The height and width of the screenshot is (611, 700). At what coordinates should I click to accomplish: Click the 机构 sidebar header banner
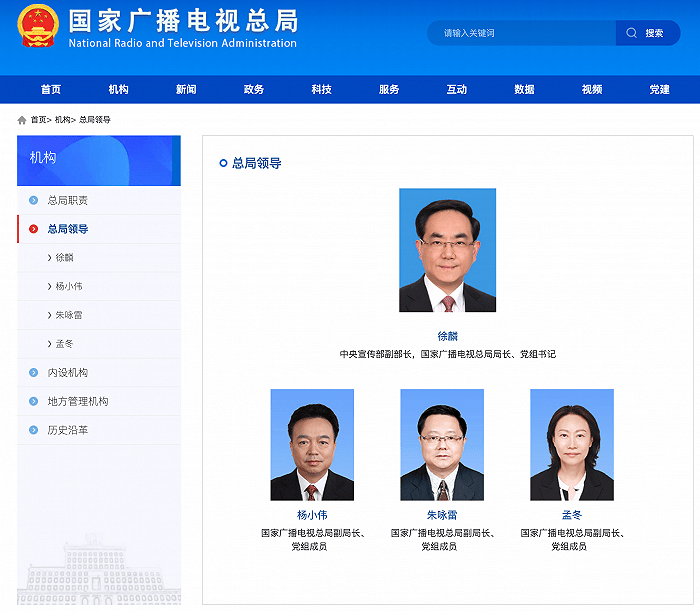(99, 161)
